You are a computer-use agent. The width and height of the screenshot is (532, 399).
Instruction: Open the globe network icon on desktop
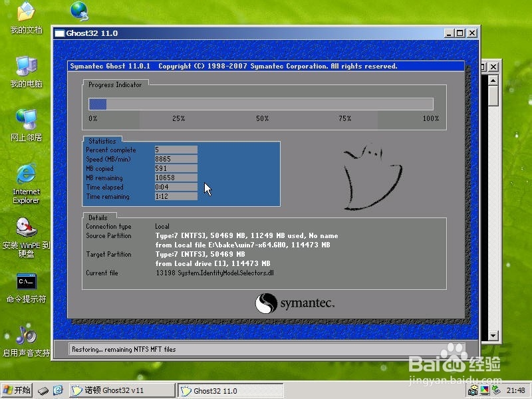pos(80,11)
